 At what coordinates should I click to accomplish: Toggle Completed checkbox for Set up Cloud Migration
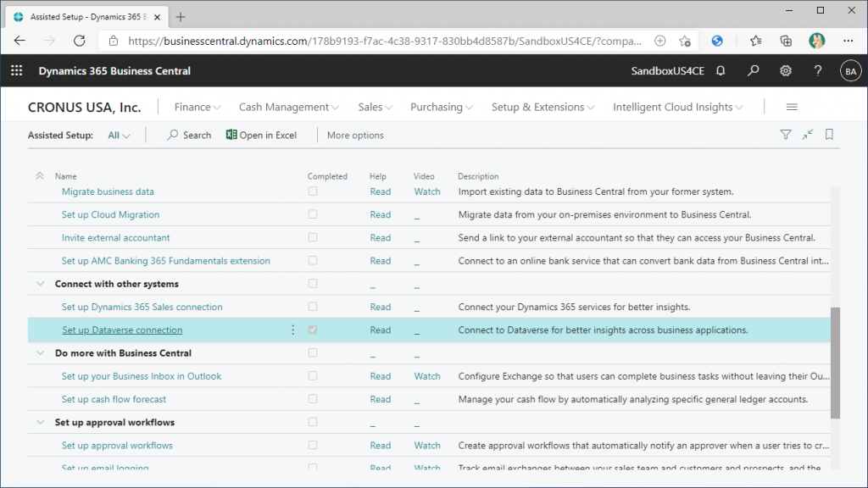(313, 214)
